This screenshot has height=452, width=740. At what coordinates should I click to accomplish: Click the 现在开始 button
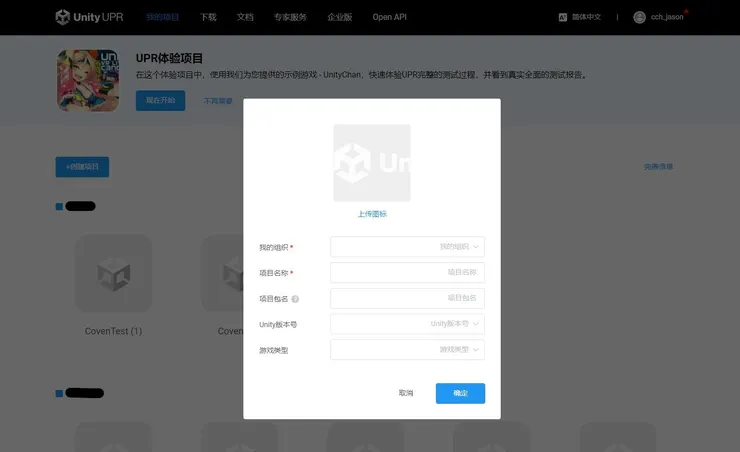coord(160,100)
